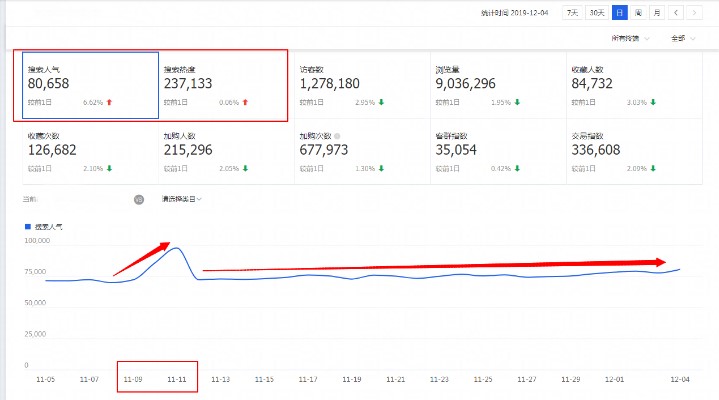The height and width of the screenshot is (400, 719).
Task: Go to next date with right arrow
Action: point(694,13)
